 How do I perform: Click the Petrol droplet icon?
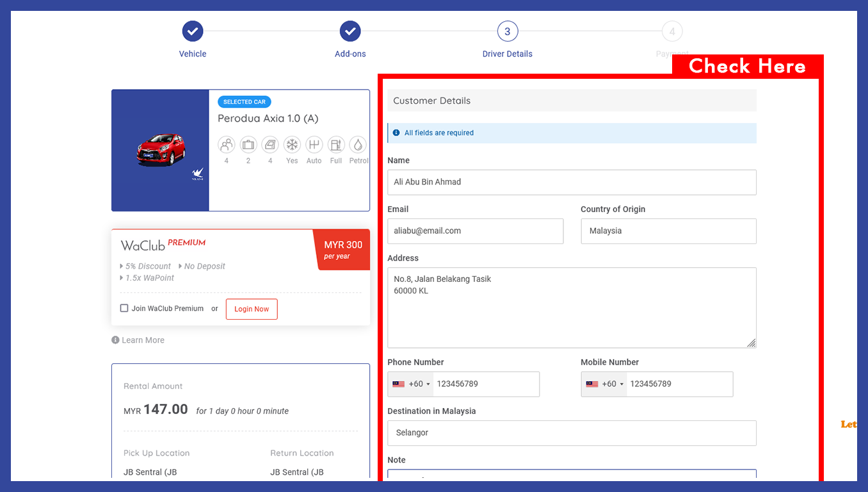tap(358, 144)
